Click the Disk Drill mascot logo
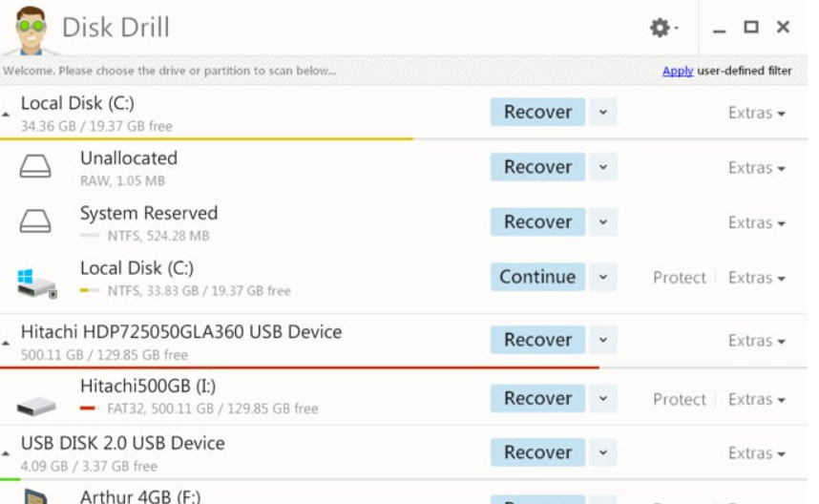Screen dimensions: 819x504 (30, 30)
